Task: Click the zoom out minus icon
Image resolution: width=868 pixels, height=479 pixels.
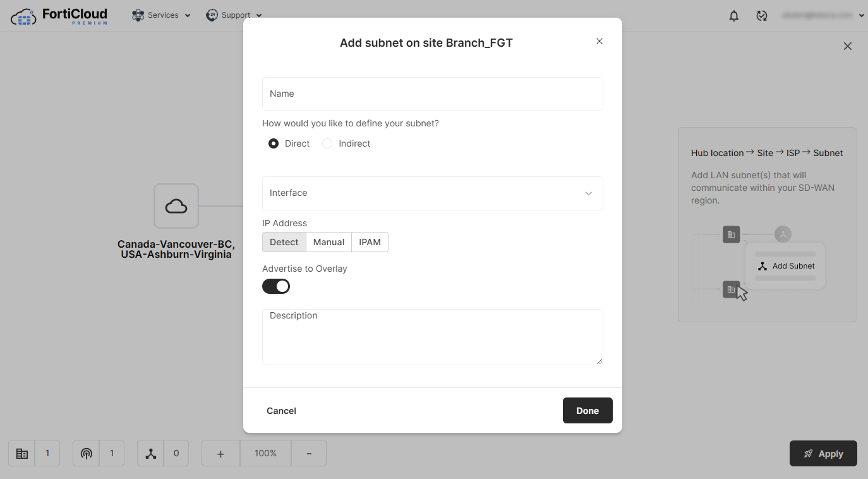Action: pyautogui.click(x=308, y=453)
